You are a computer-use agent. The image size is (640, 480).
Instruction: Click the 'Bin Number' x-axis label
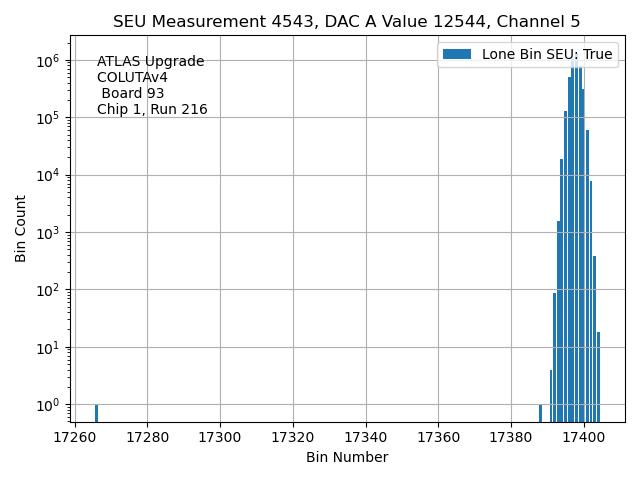pyautogui.click(x=347, y=457)
